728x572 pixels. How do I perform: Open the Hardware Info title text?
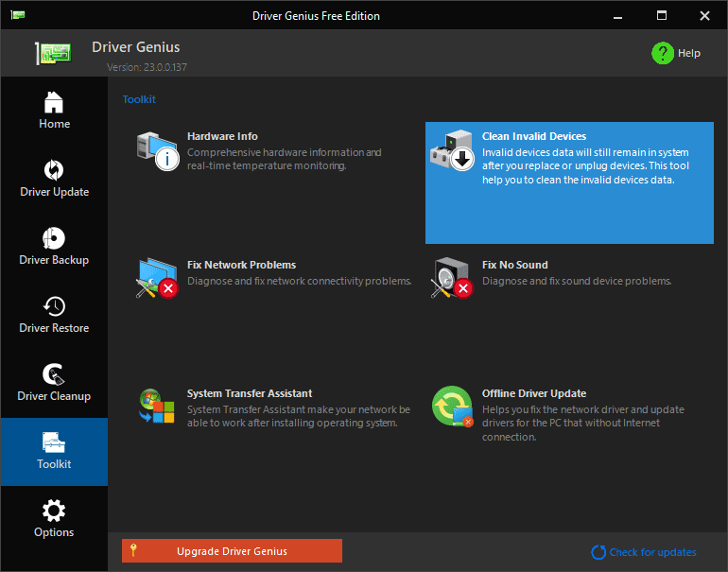click(222, 136)
